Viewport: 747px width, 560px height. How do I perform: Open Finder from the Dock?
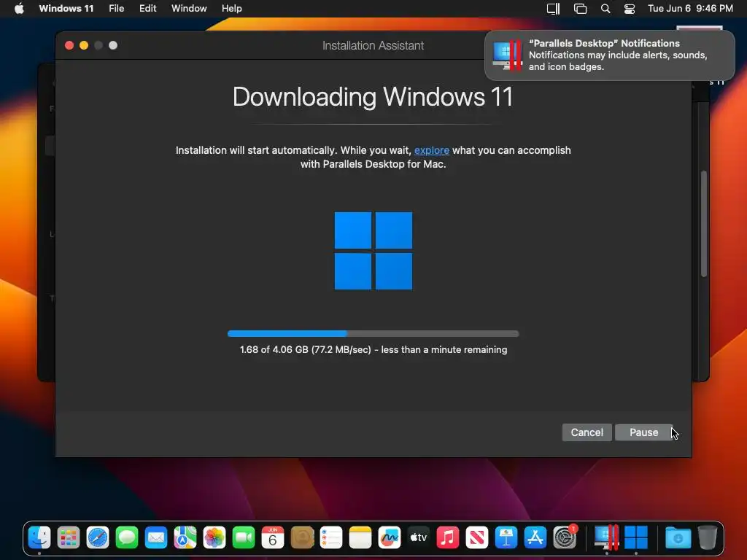coord(39,538)
